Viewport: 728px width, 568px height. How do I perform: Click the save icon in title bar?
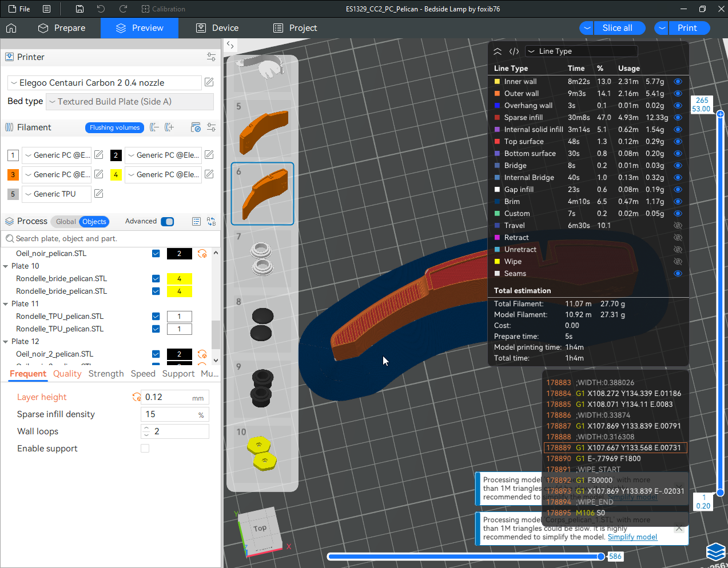79,9
